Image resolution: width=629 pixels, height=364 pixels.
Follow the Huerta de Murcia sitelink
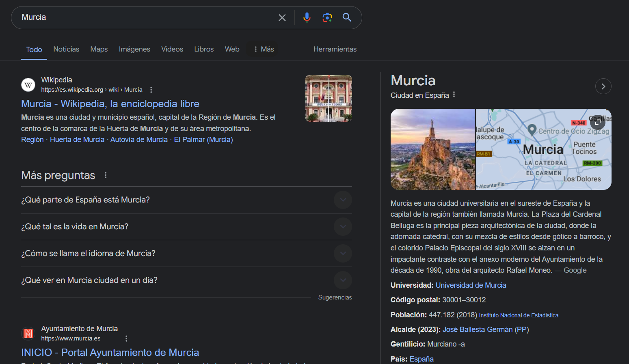(77, 140)
